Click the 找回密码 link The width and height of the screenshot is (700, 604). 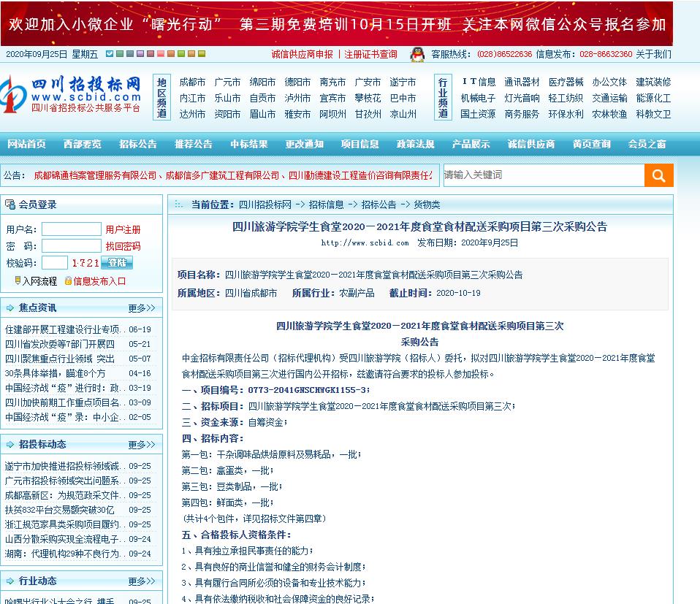123,246
